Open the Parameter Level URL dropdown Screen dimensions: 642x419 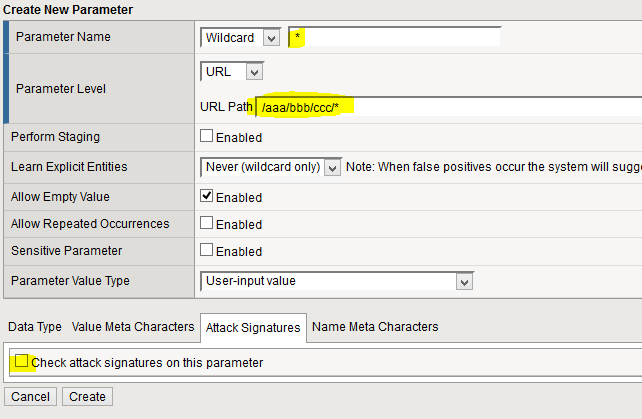coord(232,72)
